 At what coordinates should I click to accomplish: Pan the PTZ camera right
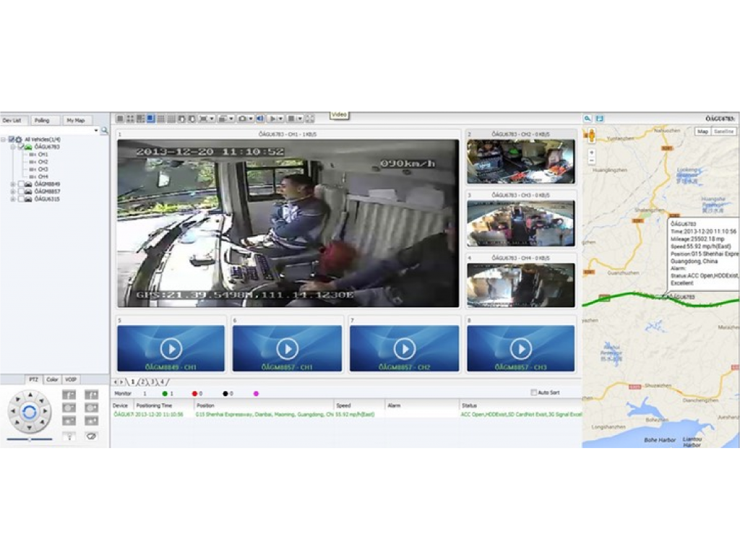46,411
